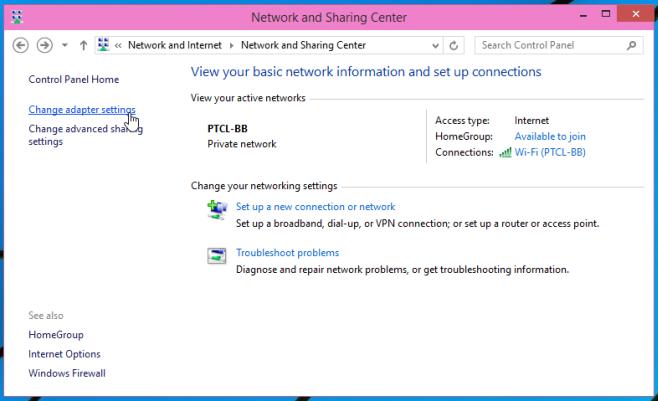Refresh the Network and Sharing Center page
Image resolution: width=658 pixels, height=401 pixels.
(x=453, y=45)
